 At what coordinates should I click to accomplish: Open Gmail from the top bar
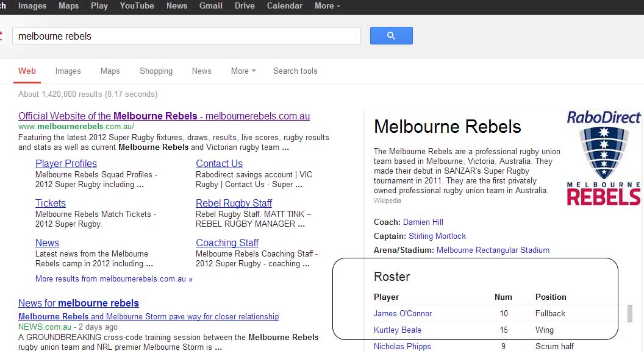210,5
